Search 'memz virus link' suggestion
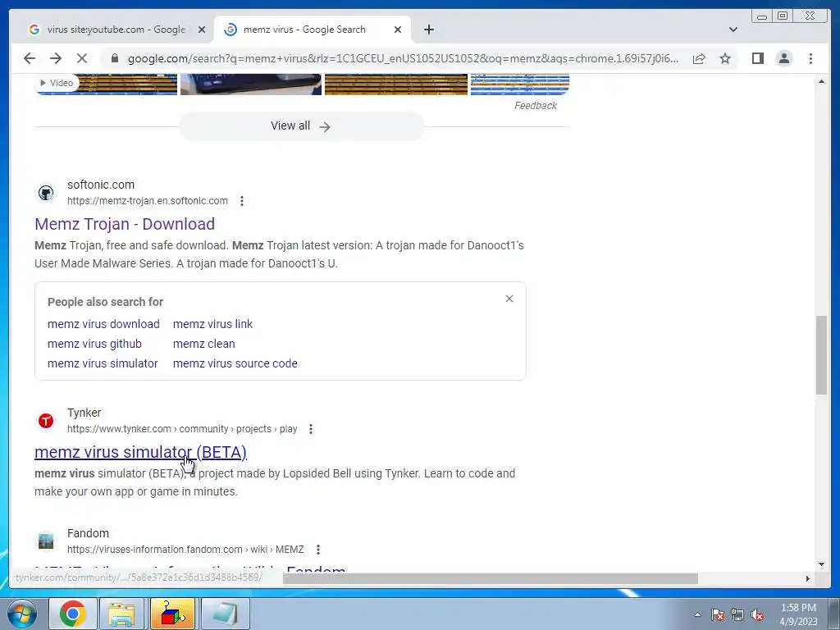 212,324
